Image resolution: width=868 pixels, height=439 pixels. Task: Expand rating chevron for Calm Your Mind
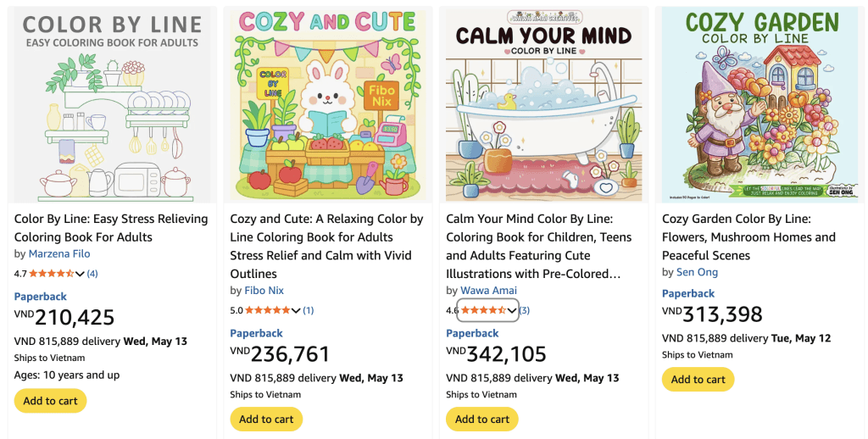click(512, 310)
